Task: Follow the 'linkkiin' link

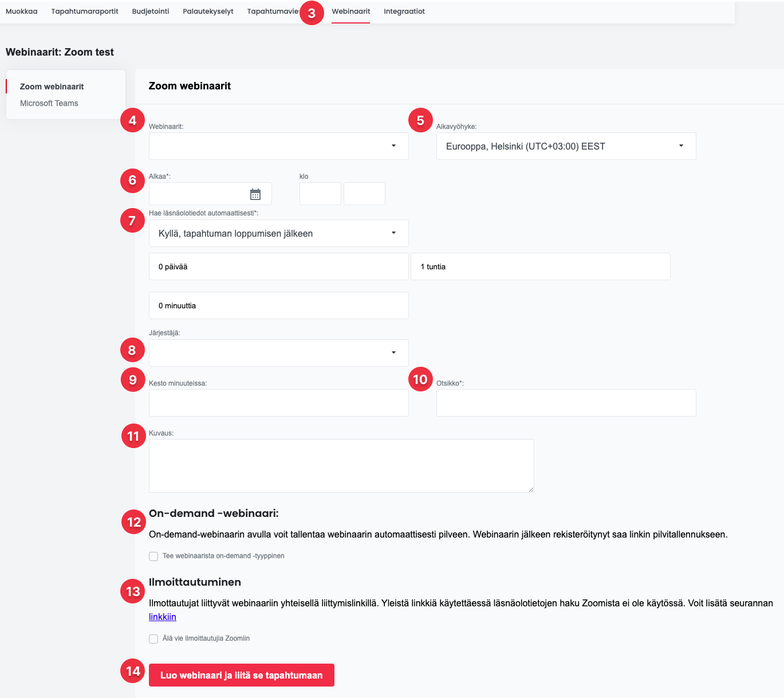Action: [163, 617]
